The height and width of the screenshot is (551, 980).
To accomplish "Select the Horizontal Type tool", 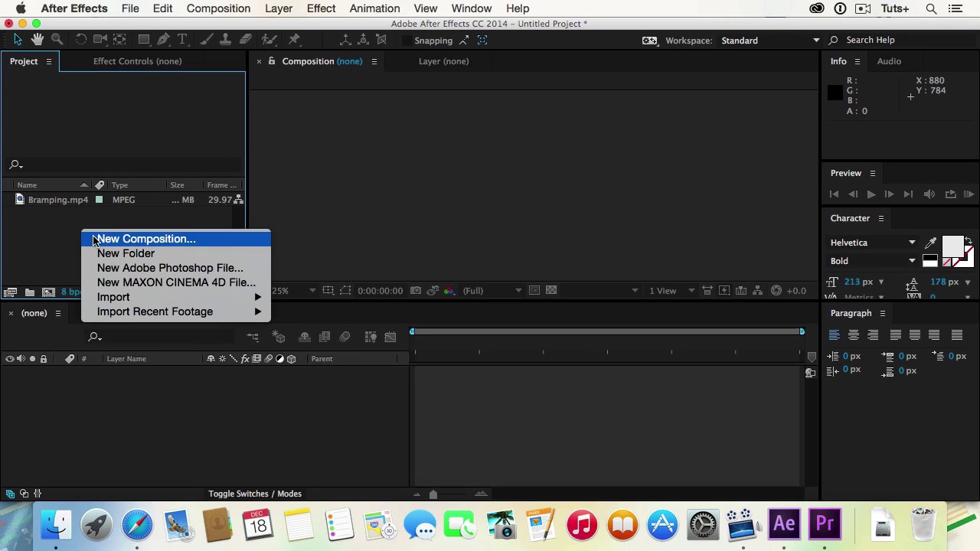I will [182, 40].
